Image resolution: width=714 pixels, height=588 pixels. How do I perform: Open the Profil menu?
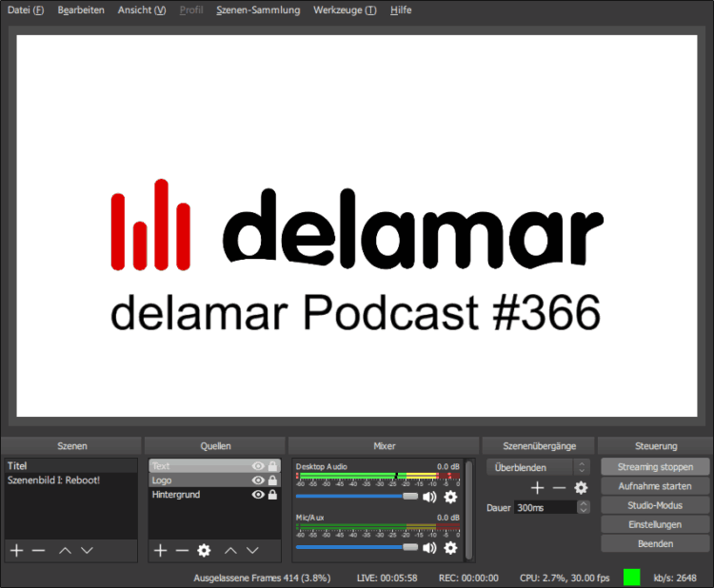tap(191, 10)
